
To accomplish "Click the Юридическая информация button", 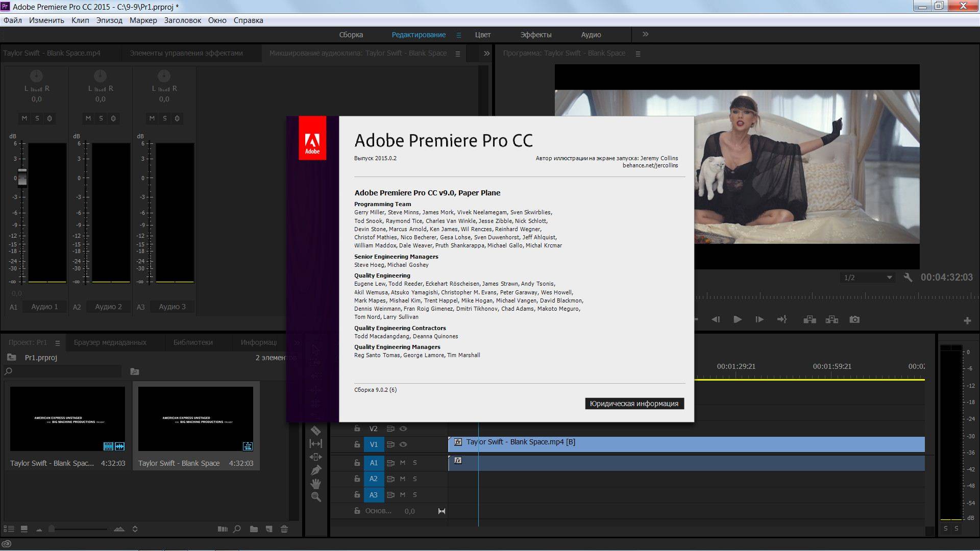I will (x=634, y=404).
